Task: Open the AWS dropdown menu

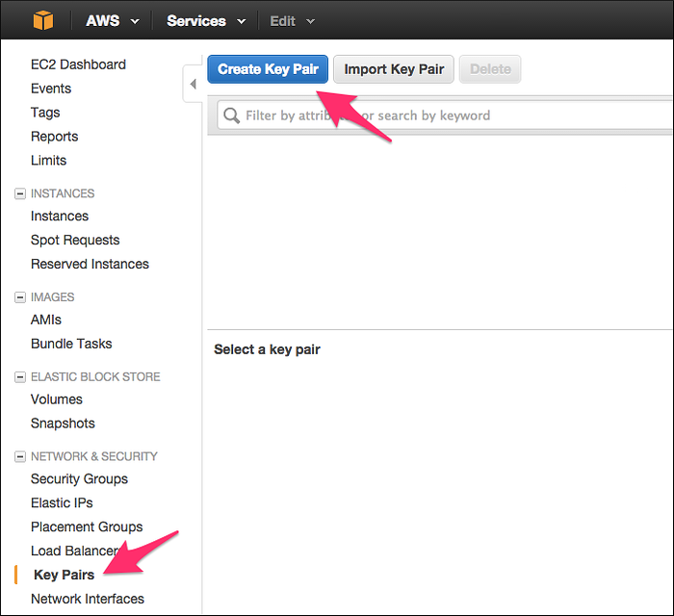Action: (113, 20)
